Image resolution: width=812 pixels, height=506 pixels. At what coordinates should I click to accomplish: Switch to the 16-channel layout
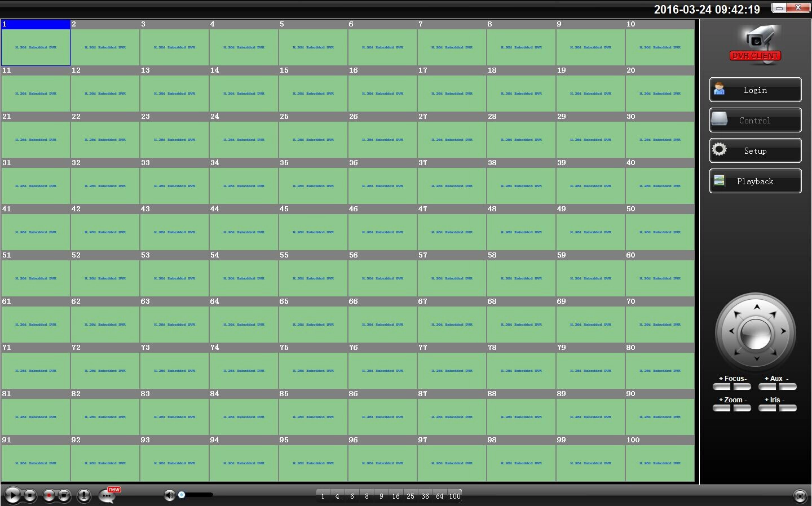(396, 496)
